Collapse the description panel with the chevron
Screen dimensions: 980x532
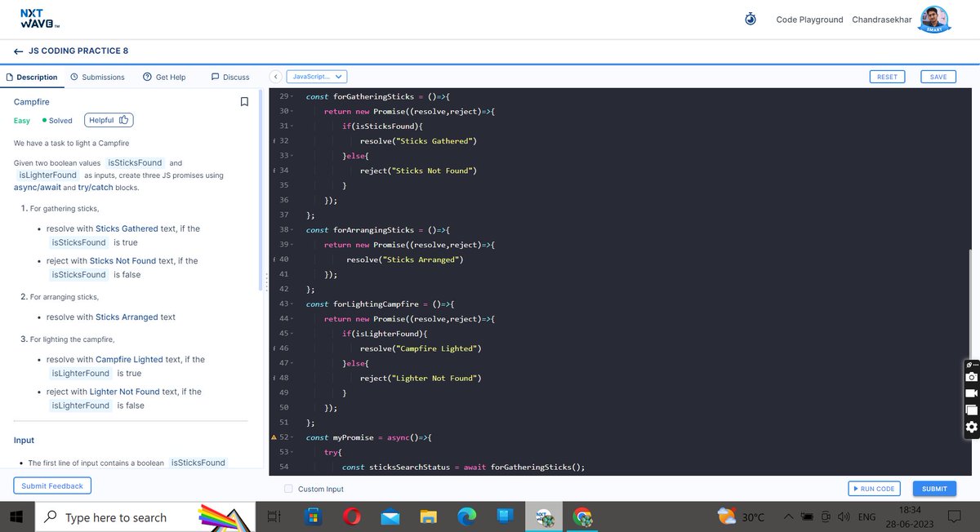[276, 76]
